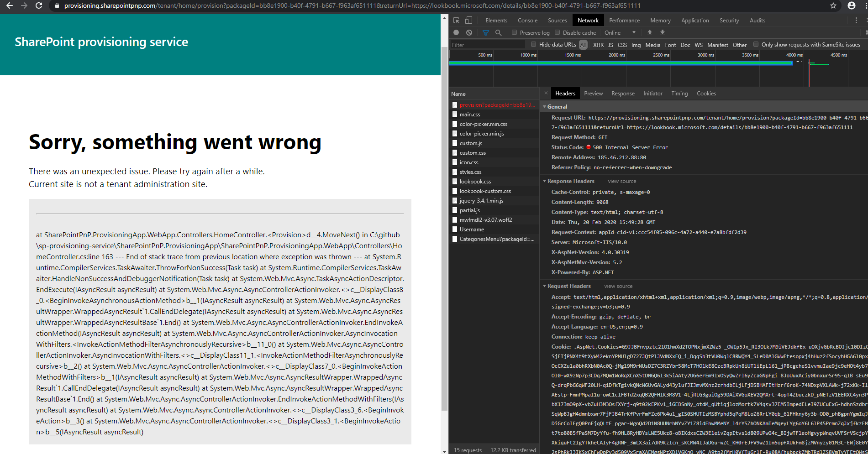The width and height of the screenshot is (868, 454).
Task: Open the browser profile avatar icon
Action: coord(852,6)
